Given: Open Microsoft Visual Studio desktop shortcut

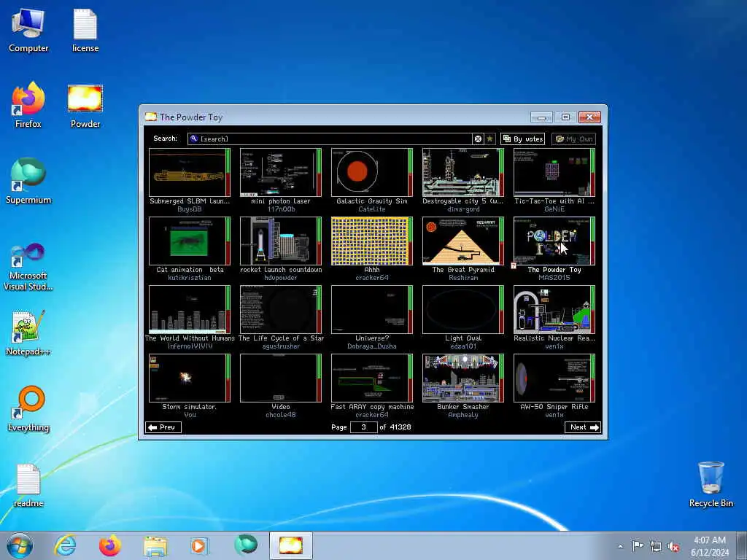Looking at the screenshot, I should [x=28, y=267].
